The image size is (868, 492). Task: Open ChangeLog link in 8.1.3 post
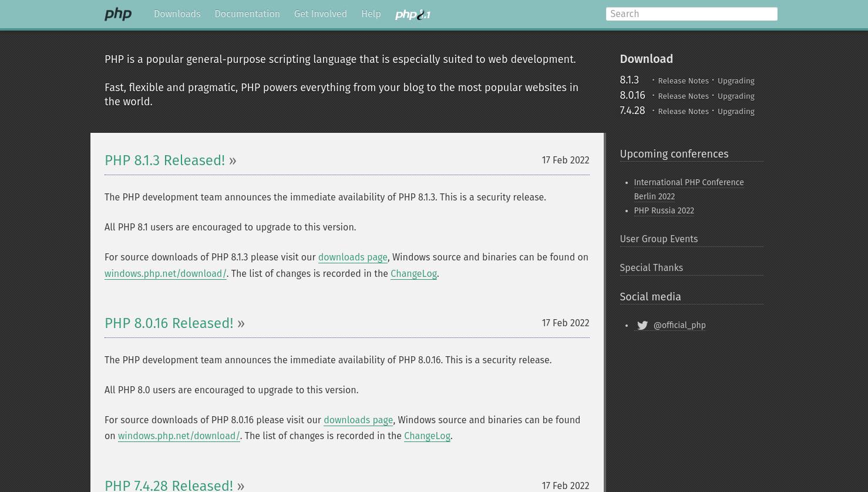(413, 274)
